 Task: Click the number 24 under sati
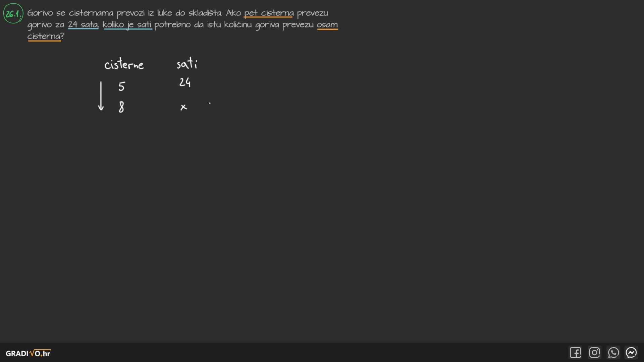click(185, 82)
